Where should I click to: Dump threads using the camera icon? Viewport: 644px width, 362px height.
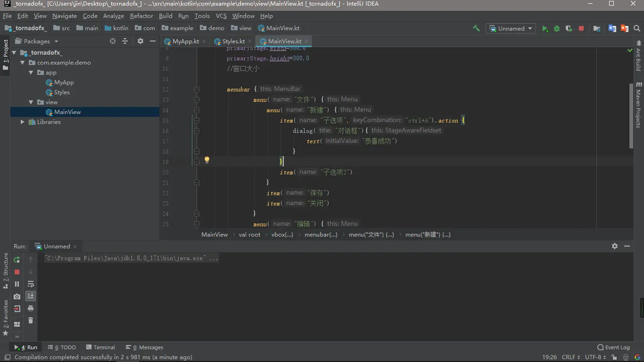pos(17,296)
